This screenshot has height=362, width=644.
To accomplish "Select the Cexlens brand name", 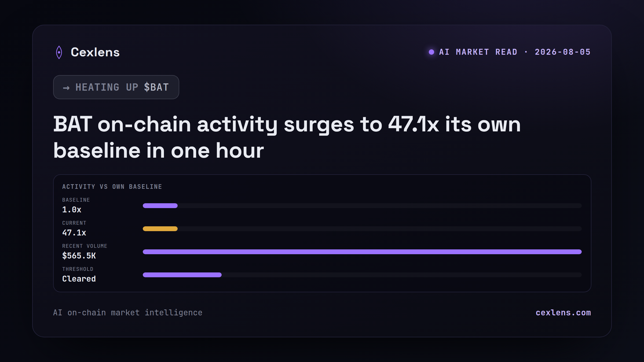I will (x=95, y=52).
